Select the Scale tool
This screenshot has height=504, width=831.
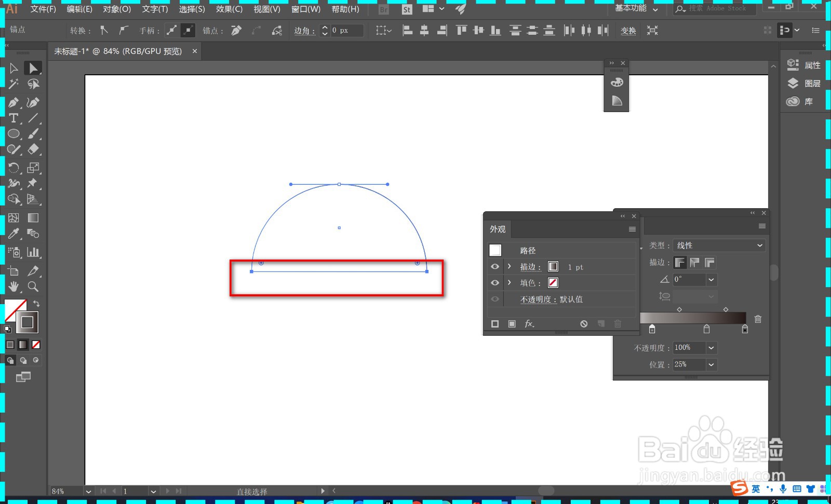click(x=33, y=168)
